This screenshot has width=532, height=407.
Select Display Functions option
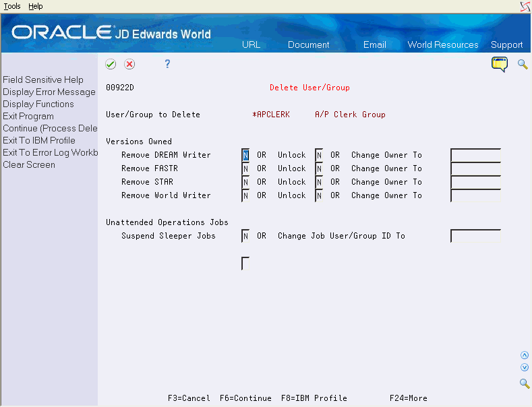[x=38, y=104]
